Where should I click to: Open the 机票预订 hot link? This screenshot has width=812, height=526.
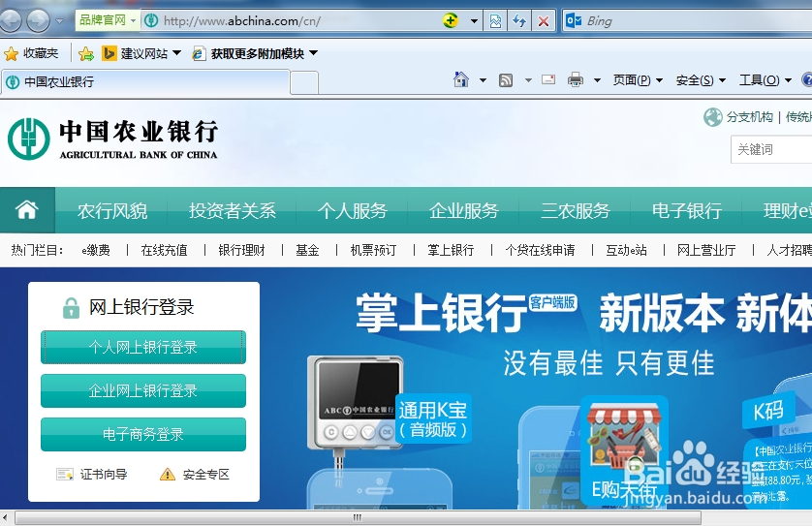pos(373,251)
